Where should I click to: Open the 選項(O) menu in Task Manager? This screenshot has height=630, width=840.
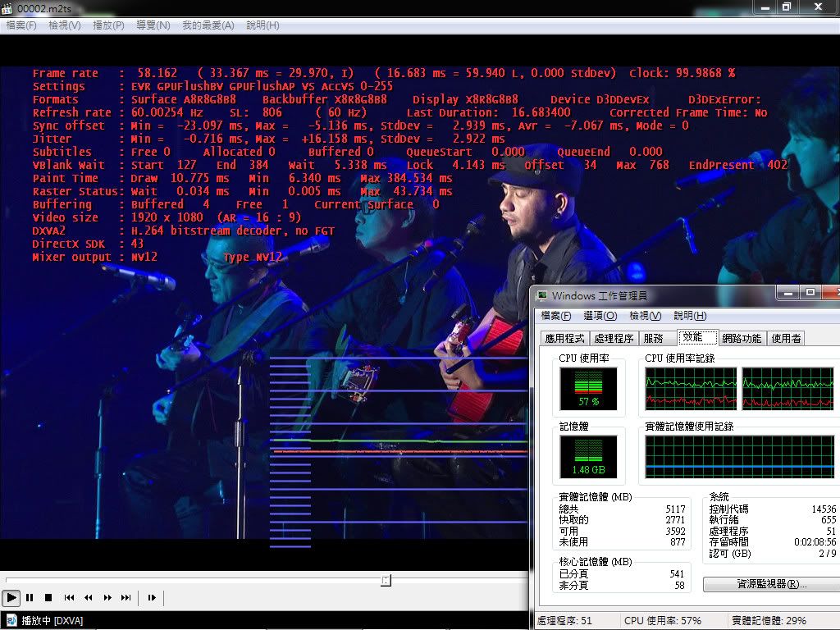pos(600,316)
